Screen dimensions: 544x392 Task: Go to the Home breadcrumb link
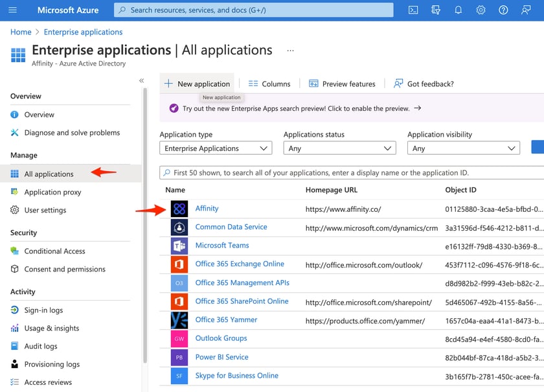[21, 32]
